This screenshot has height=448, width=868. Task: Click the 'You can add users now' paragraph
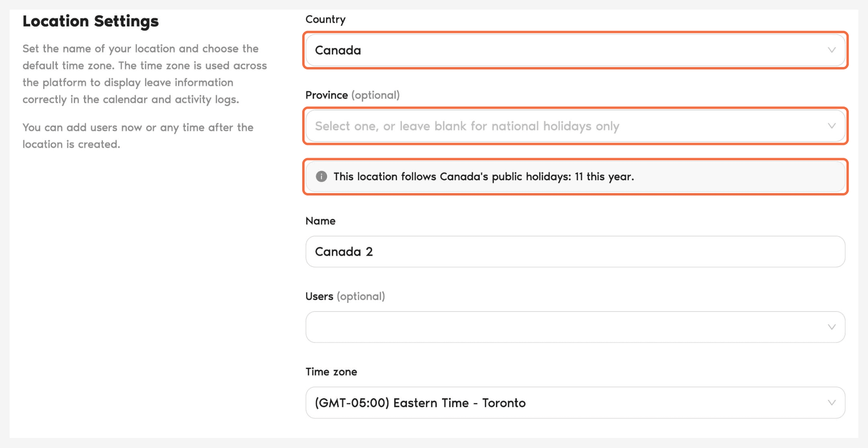[138, 136]
